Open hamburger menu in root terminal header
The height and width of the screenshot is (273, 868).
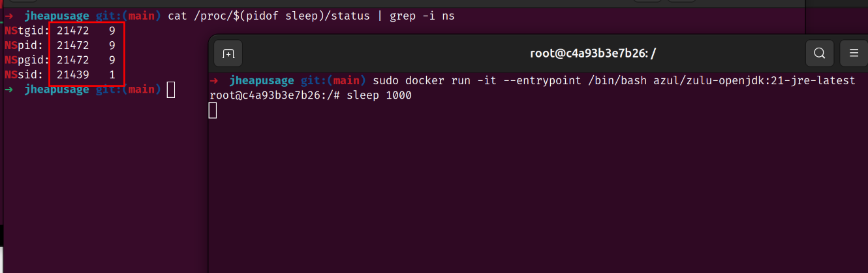point(853,53)
